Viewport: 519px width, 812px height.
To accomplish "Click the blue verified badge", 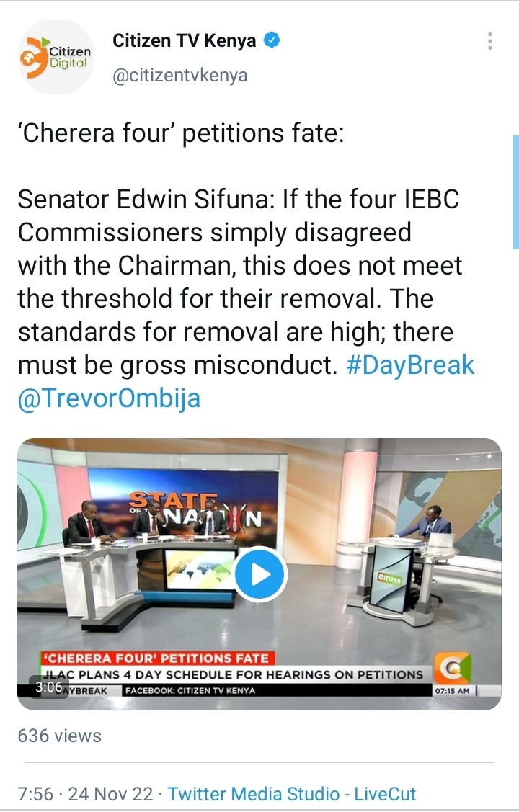I will pos(272,40).
